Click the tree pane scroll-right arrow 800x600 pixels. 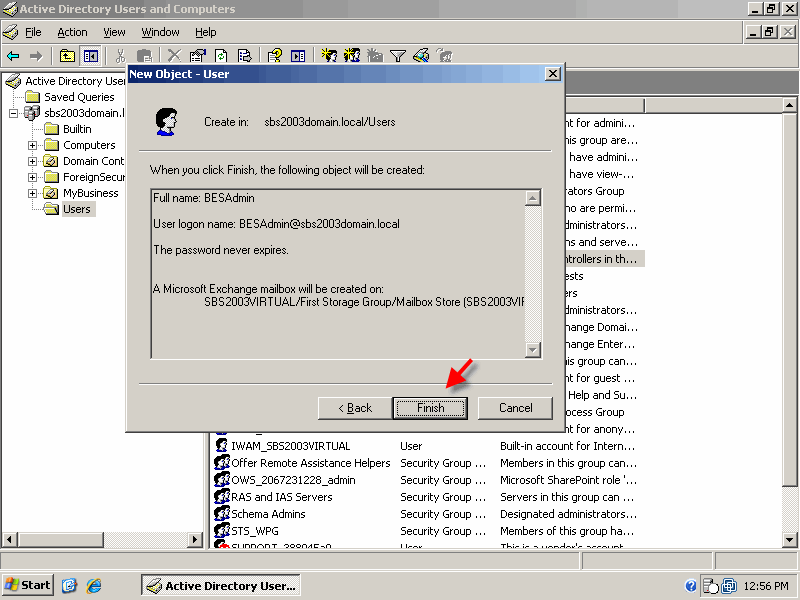coord(195,539)
